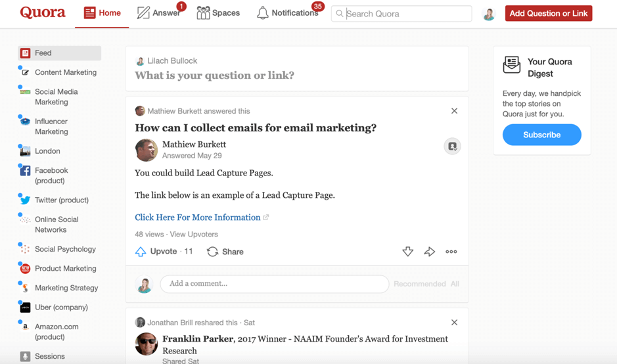The image size is (617, 364).
Task: Dismiss the Jonathan Brill reshared card
Action: pos(454,323)
